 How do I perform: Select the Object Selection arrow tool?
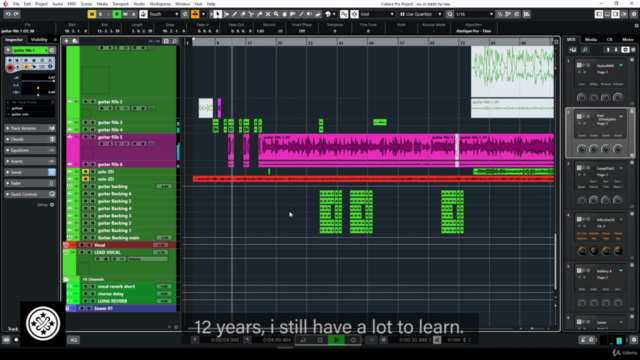[x=218, y=14]
